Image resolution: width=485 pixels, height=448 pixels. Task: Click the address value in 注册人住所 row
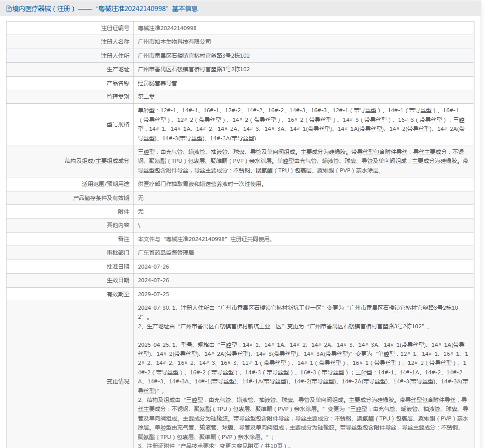click(x=194, y=56)
